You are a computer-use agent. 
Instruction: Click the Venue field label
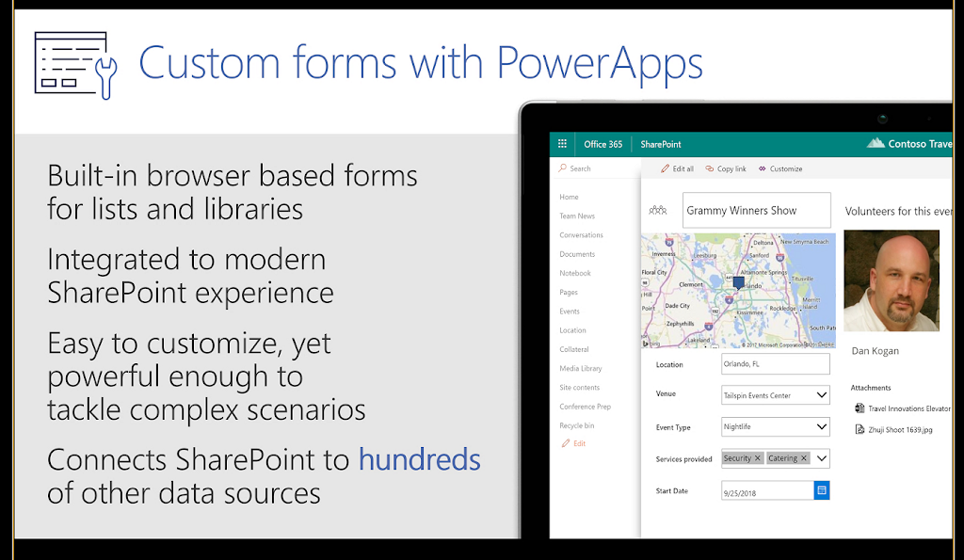pyautogui.click(x=666, y=393)
